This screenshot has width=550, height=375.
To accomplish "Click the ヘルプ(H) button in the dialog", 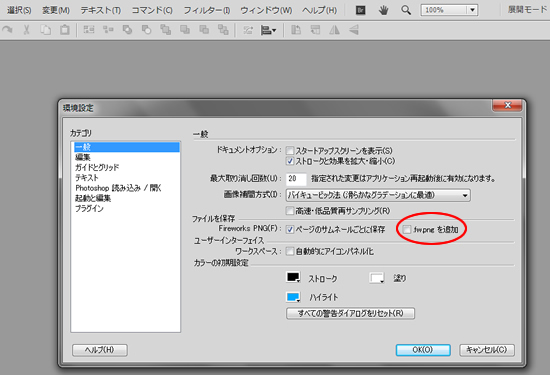I will tap(100, 350).
